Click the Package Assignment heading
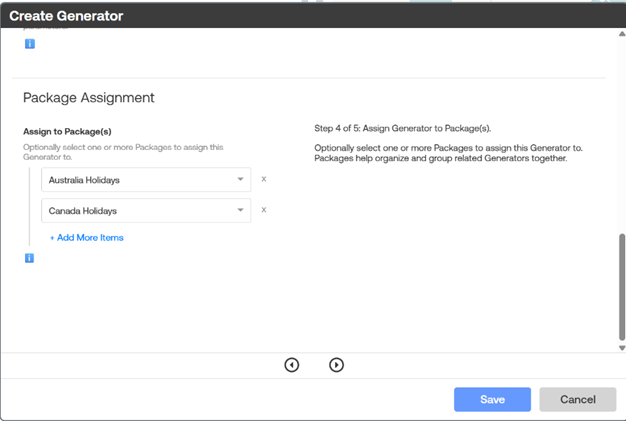The width and height of the screenshot is (626, 421). pos(89,98)
